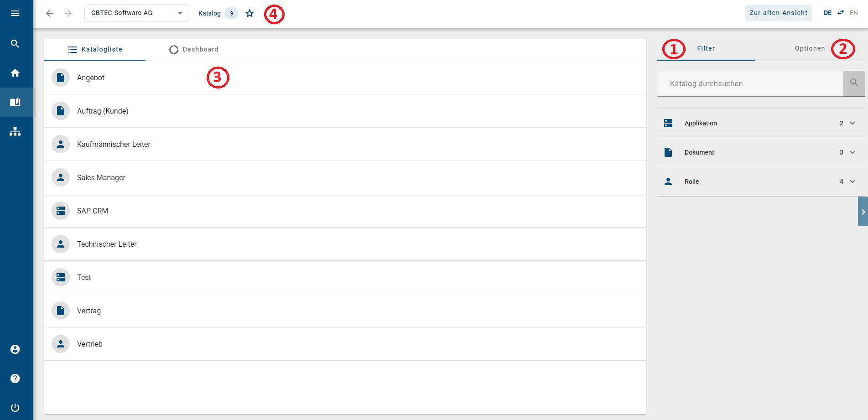This screenshot has height=420, width=868.
Task: Click the power logout icon
Action: click(x=15, y=408)
